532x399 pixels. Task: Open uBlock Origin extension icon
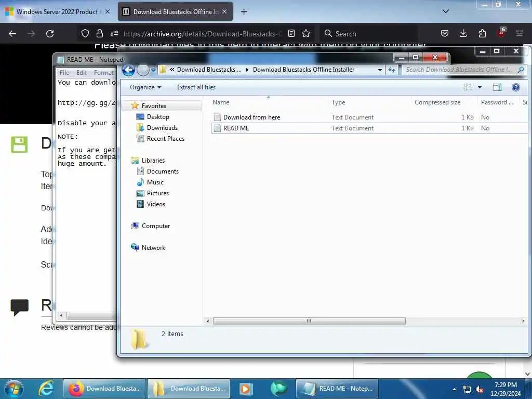pyautogui.click(x=501, y=33)
